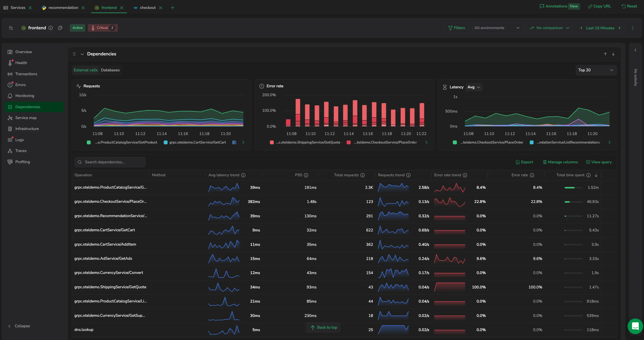Open the Latency Avg aggregation dropdown
Viewport: 644px width, 340px height.
(x=474, y=87)
